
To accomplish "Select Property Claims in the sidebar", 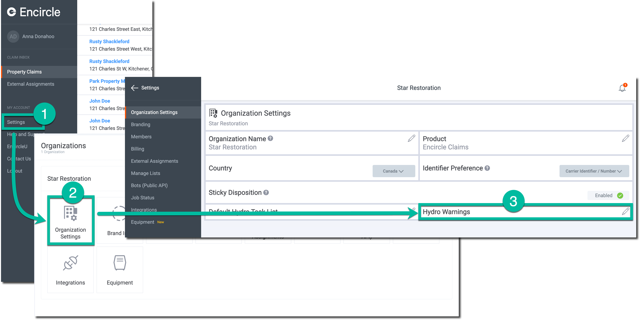I will point(39,72).
